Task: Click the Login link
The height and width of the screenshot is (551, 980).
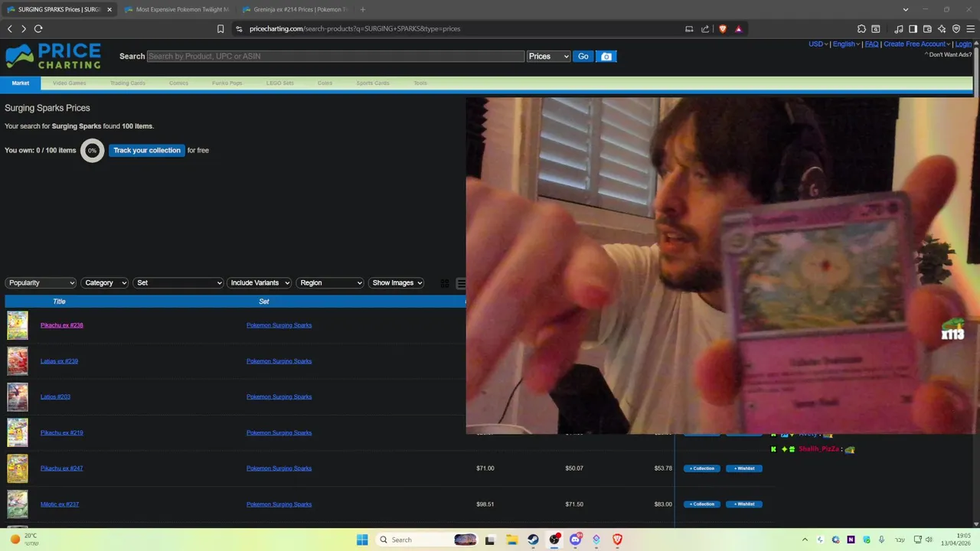Action: 963,44
